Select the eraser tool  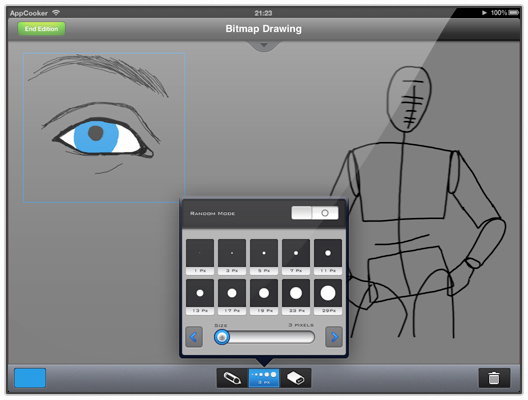coord(295,378)
